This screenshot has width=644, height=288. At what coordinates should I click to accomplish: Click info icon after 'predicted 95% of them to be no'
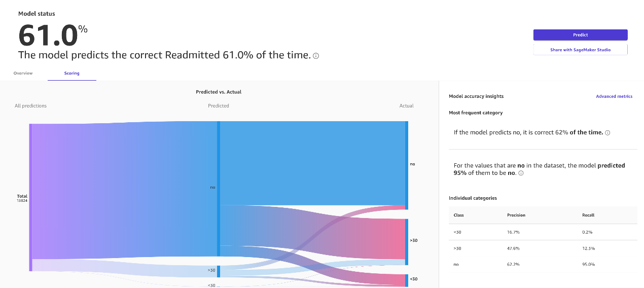521,173
